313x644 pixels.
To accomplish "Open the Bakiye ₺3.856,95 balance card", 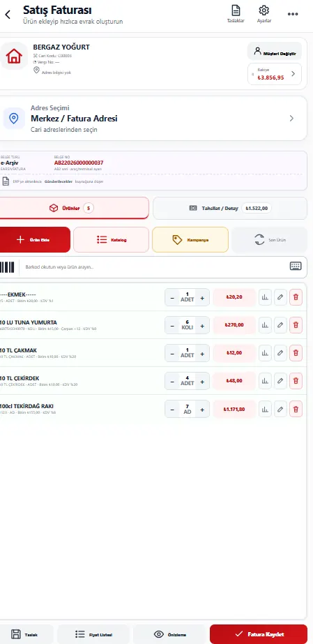I will pyautogui.click(x=275, y=74).
